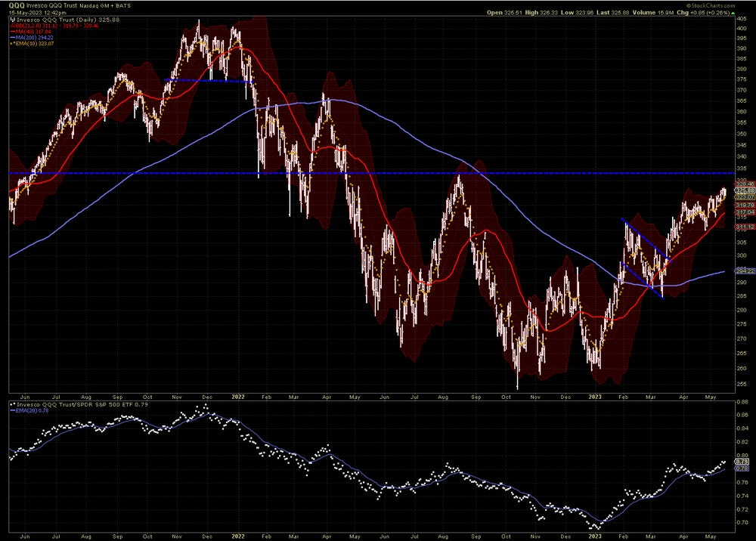Screen dimensions: 756x541
Task: Click the MA(200) 294.22 legend entry
Action: click(32, 38)
